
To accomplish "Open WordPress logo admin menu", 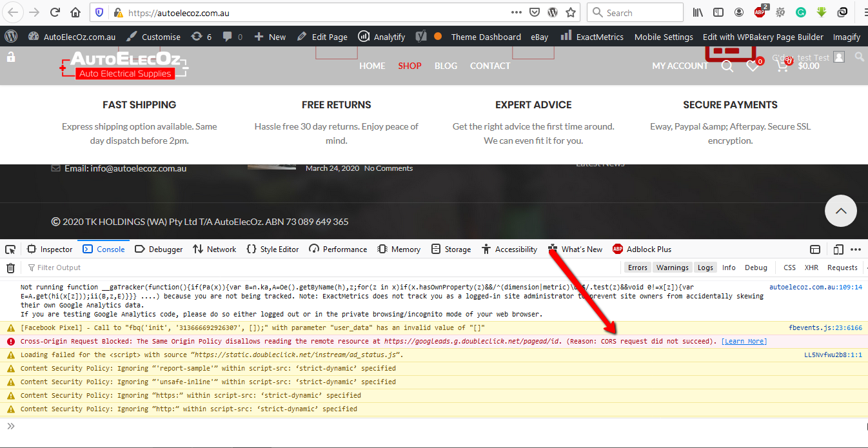I will [x=11, y=37].
